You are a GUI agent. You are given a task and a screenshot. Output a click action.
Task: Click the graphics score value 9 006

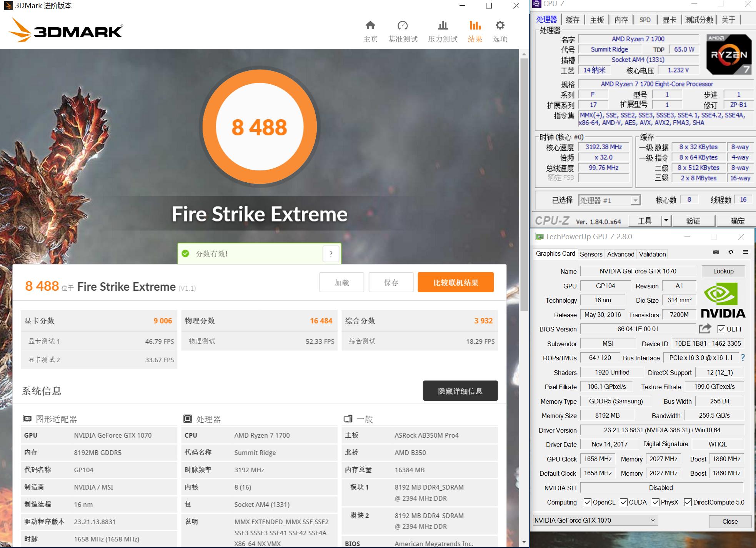tap(163, 321)
